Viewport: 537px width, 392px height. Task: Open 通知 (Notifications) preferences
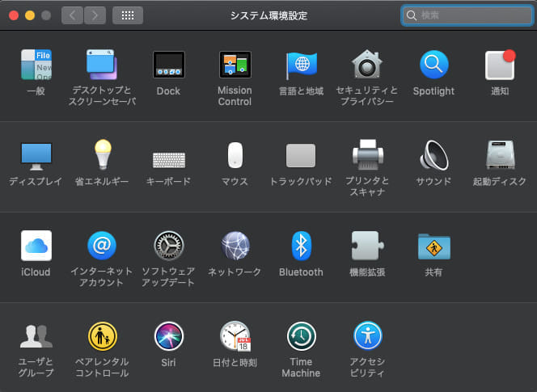(500, 65)
